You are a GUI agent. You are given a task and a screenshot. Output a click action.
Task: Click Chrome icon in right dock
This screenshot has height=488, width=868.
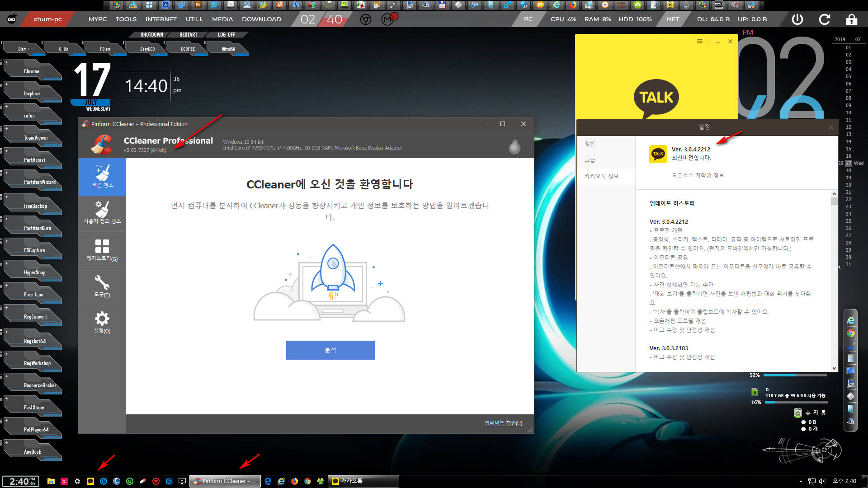click(x=851, y=333)
